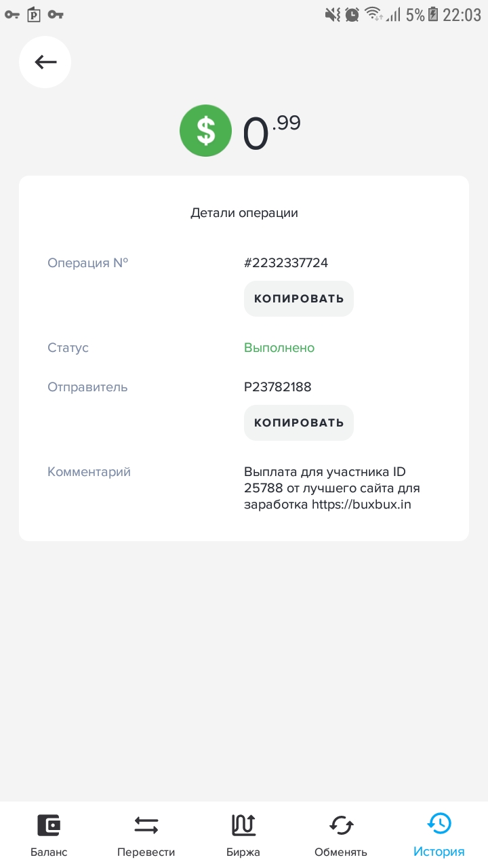The width and height of the screenshot is (488, 868).
Task: Tap the 0.99 amount display
Action: pyautogui.click(x=272, y=132)
